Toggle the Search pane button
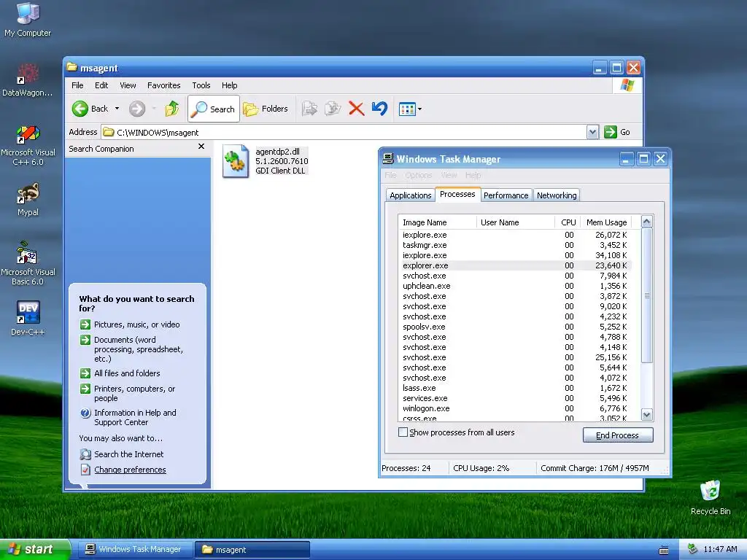747x560 pixels. pos(214,109)
